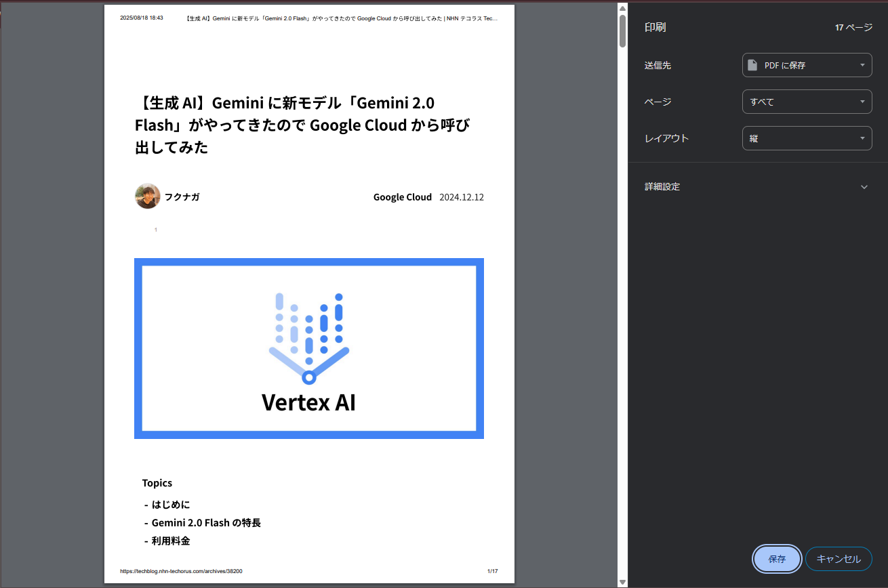Click the 1/17 page number footer
Image resolution: width=888 pixels, height=588 pixels.
tap(493, 571)
